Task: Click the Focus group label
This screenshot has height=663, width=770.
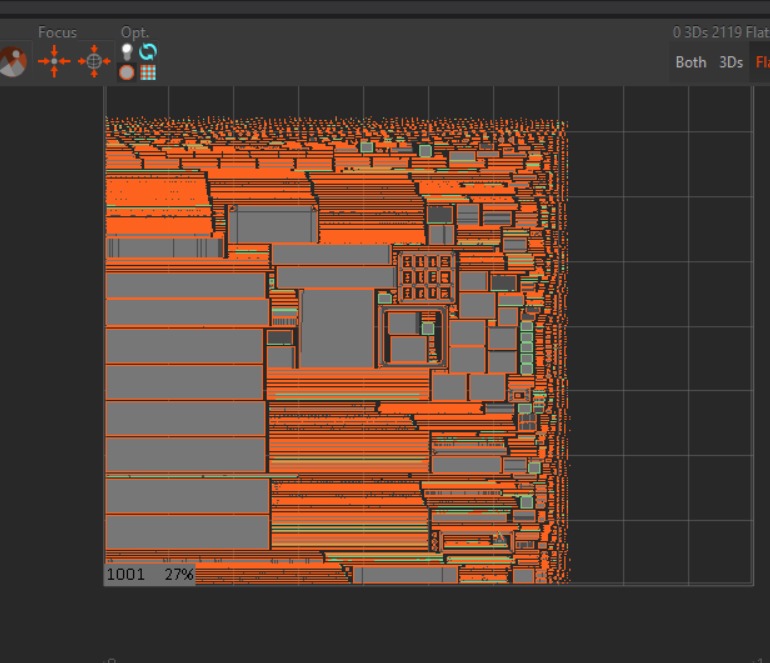Action: [x=57, y=32]
